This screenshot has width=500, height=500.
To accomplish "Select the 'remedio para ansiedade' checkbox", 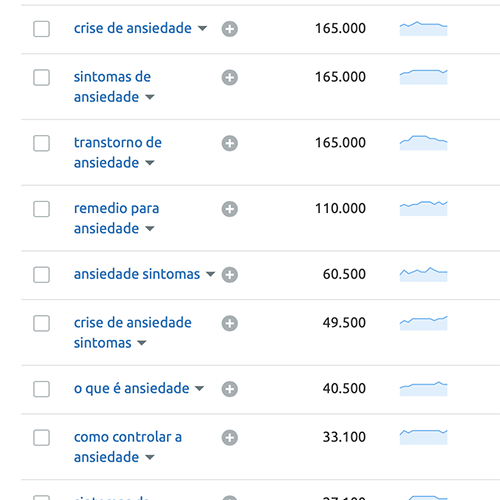I will click(41, 209).
